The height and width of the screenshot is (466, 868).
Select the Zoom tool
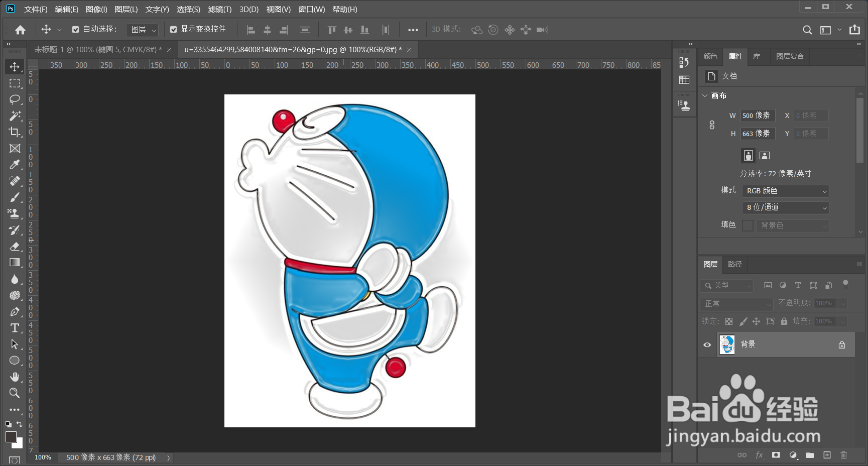(15, 393)
